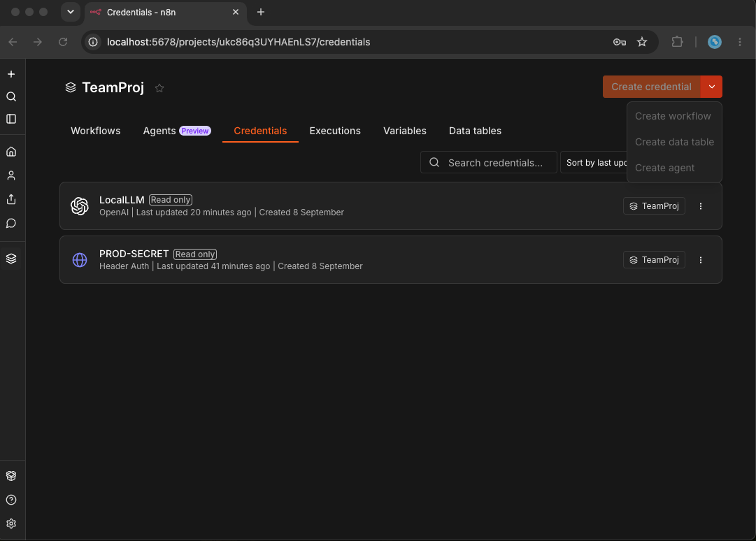Switch to the Workflows tab
This screenshot has height=541, width=756.
pos(96,131)
